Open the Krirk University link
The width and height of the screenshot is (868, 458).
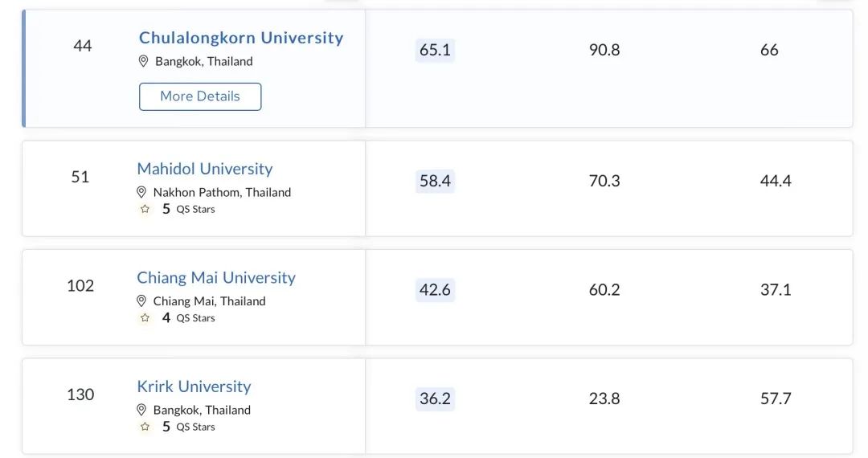click(x=194, y=386)
